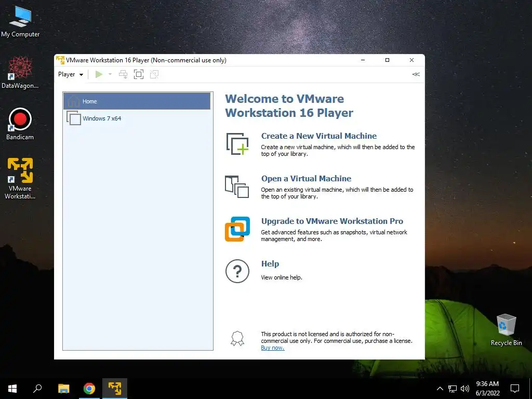Select the DataWagon desktop shortcut
Image resolution: width=532 pixels, height=399 pixels.
tap(20, 73)
